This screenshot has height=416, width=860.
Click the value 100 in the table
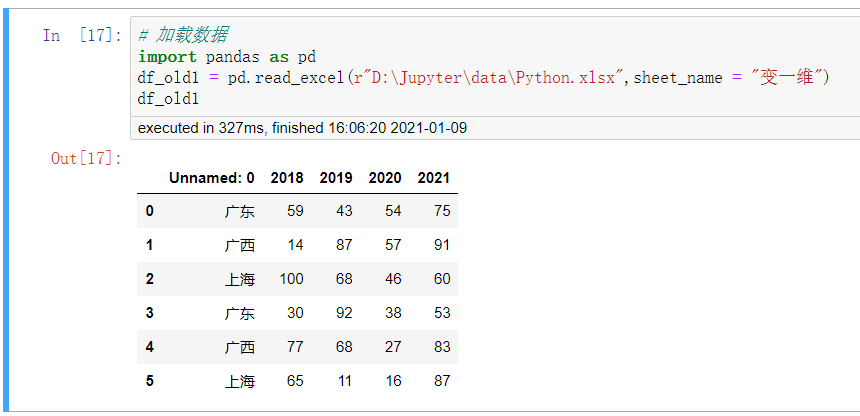[x=291, y=279]
